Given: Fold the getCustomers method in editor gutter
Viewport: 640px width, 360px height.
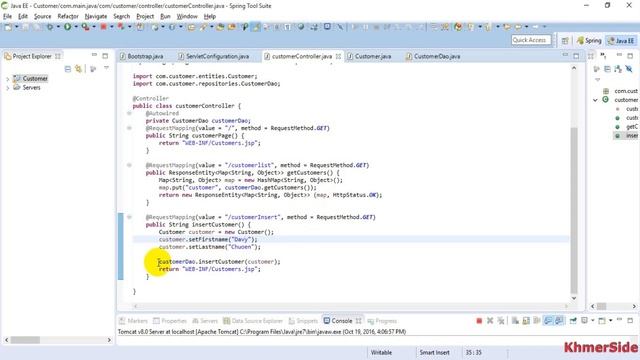Looking at the screenshot, I should pos(129,165).
